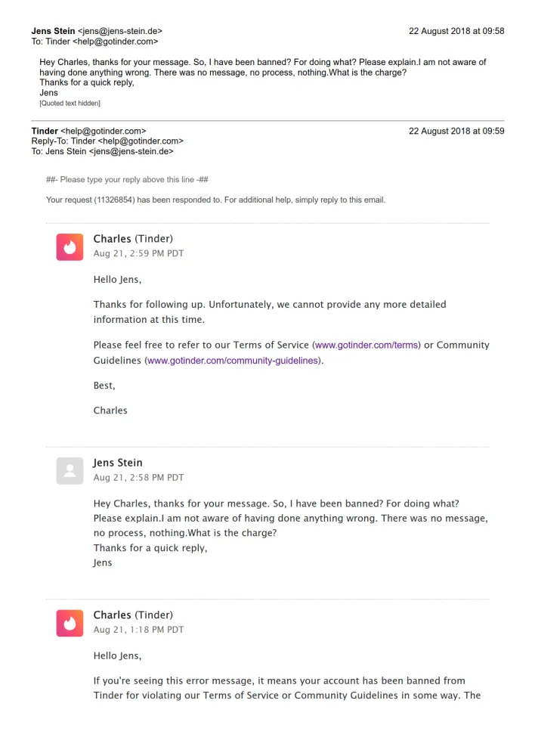This screenshot has height=756, width=535.
Task: Open the Community Guidelines URL link
Action: (233, 361)
